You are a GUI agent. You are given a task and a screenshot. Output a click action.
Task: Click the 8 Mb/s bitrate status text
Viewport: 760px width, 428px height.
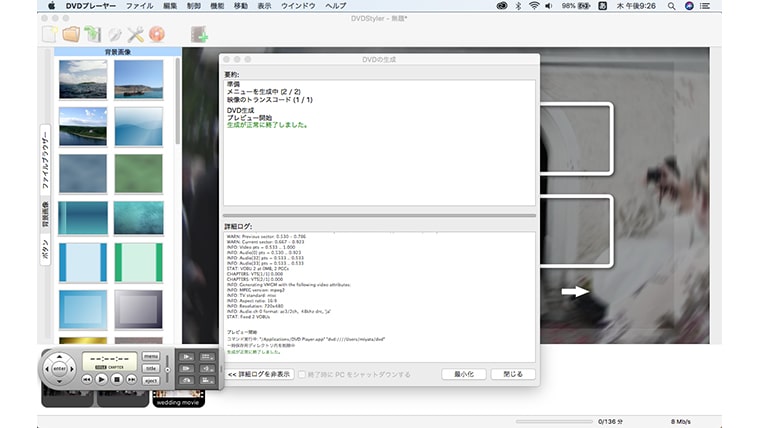coord(681,422)
